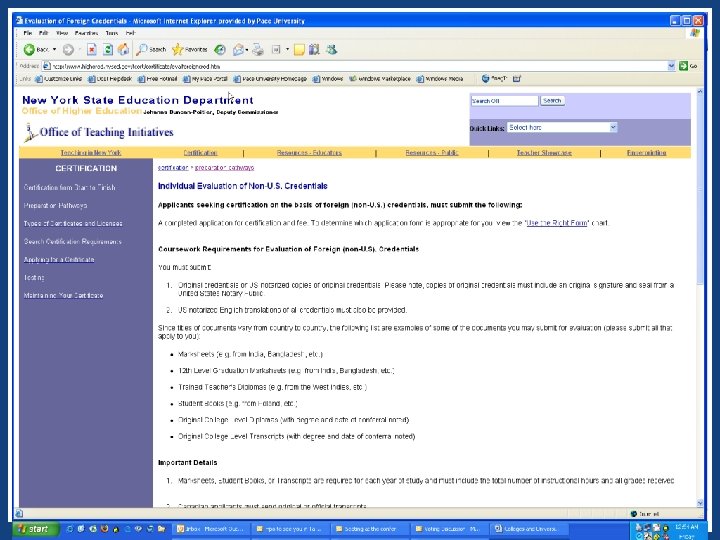Select the Fingerprinting nav link
This screenshot has height=540, width=720.
(647, 152)
